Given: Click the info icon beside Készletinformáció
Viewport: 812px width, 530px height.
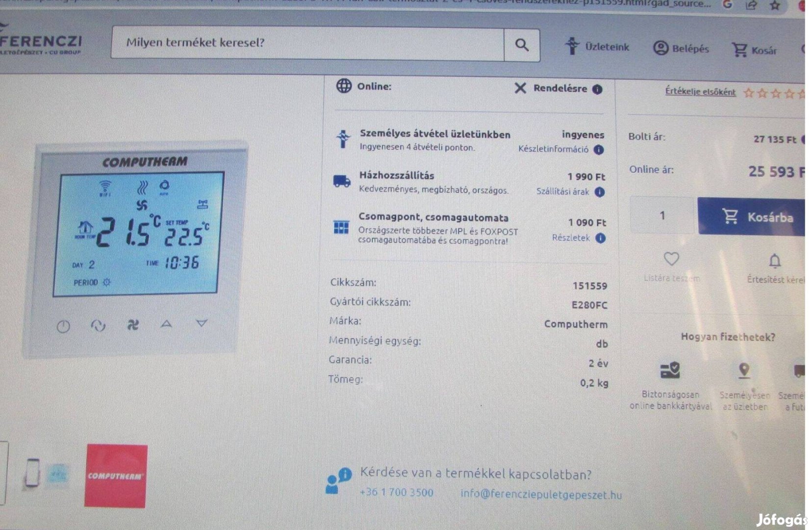Looking at the screenshot, I should pyautogui.click(x=599, y=150).
